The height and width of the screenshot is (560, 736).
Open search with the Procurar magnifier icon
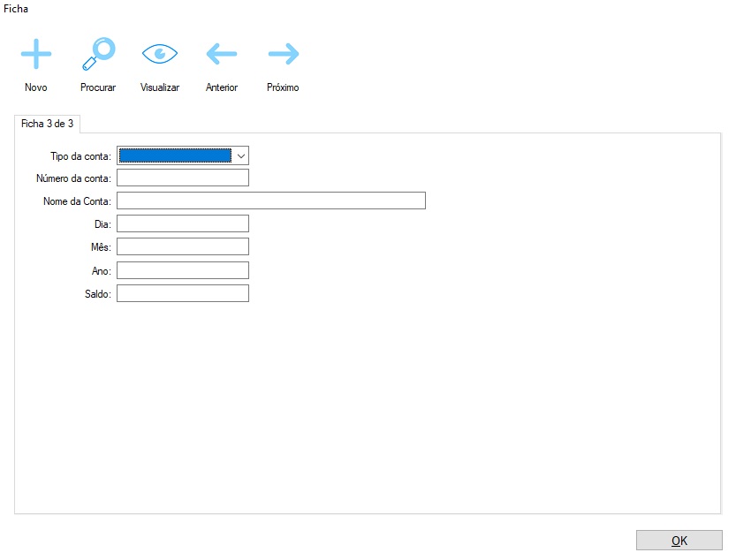click(x=98, y=54)
